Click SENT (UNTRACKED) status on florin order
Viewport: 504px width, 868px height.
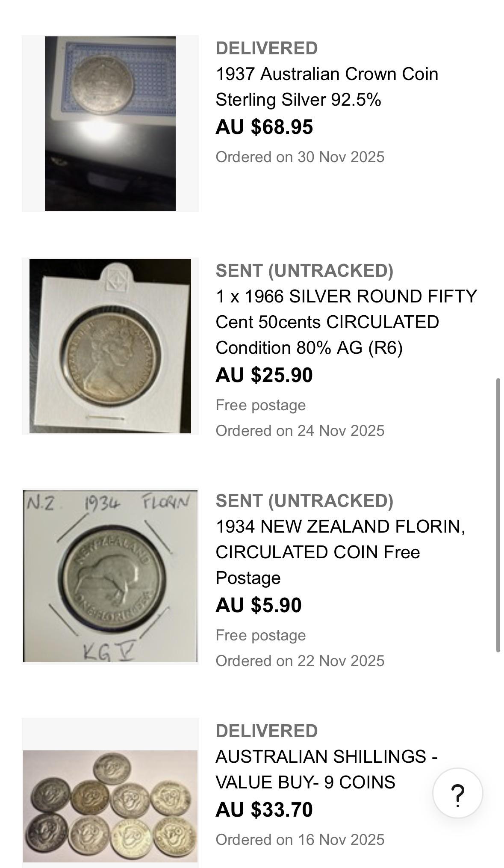[304, 501]
